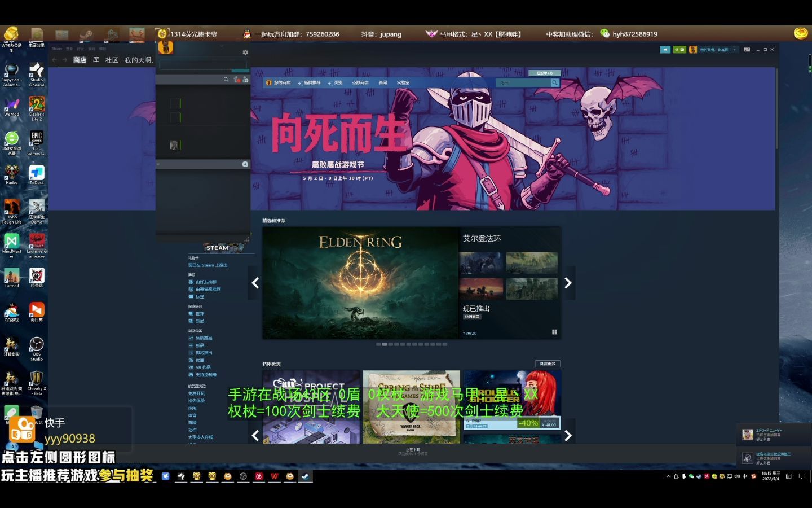The height and width of the screenshot is (508, 812).
Task: Open the Studio One desktop shortcut
Action: pyautogui.click(x=37, y=74)
